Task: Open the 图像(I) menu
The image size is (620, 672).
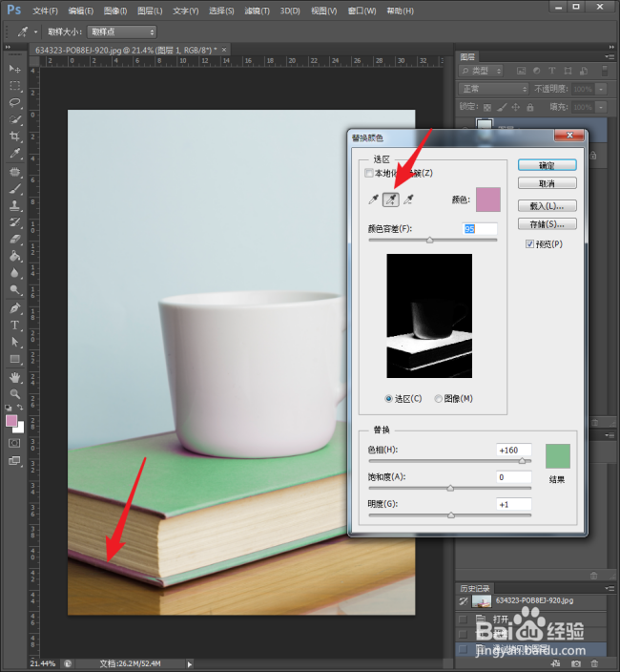Action: tap(115, 10)
